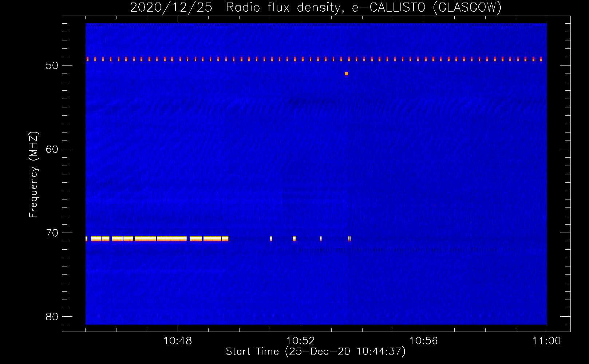Click the 10:52 time tick label
The image size is (589, 364).
[301, 341]
